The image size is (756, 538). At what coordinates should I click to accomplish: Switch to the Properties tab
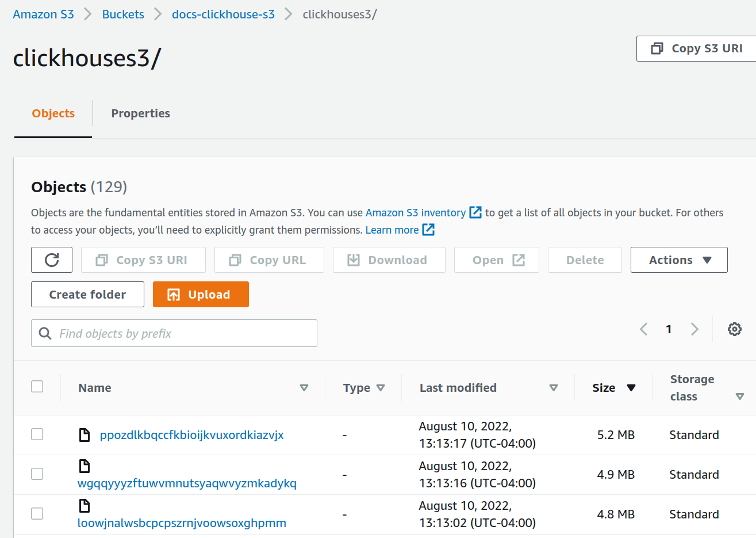[x=140, y=113]
